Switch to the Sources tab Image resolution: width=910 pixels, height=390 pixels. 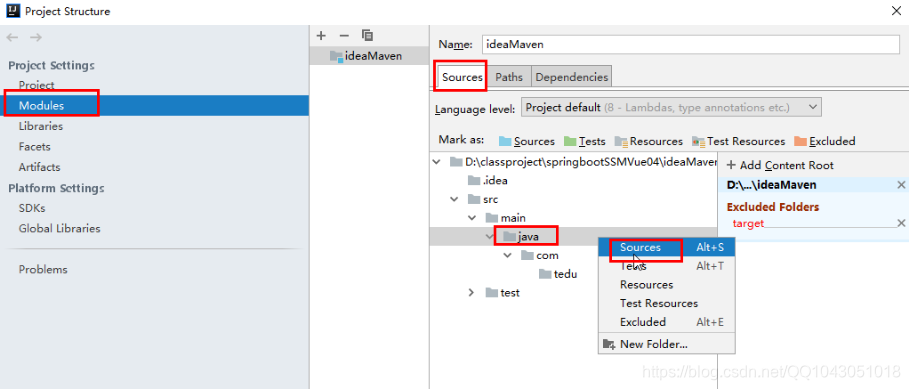coord(462,77)
